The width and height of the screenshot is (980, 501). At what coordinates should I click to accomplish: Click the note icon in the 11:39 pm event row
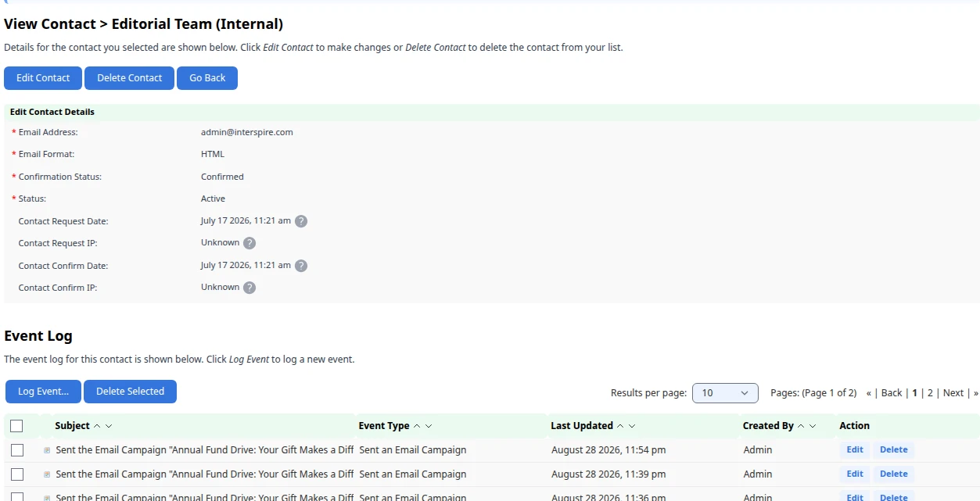pyautogui.click(x=47, y=474)
